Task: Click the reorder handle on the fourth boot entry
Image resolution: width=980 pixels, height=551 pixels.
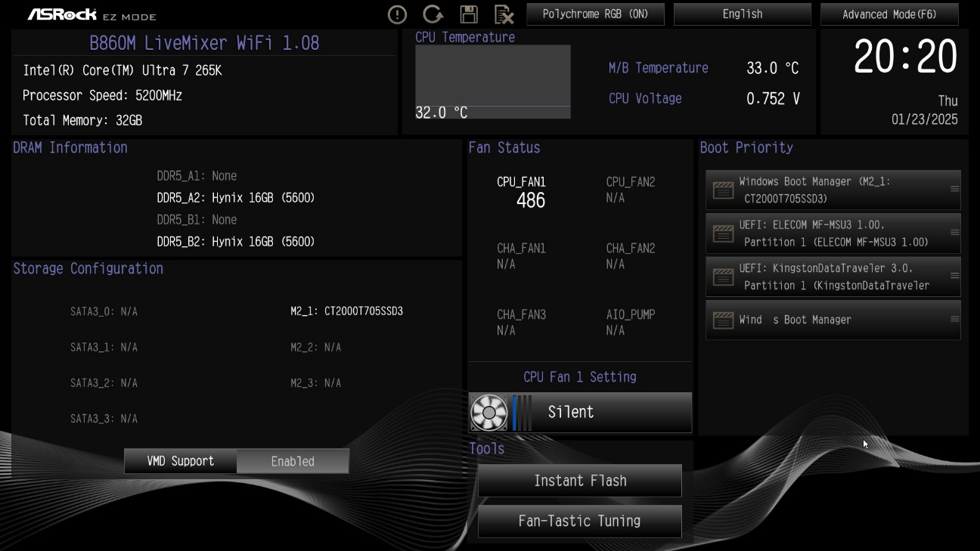Action: (954, 319)
